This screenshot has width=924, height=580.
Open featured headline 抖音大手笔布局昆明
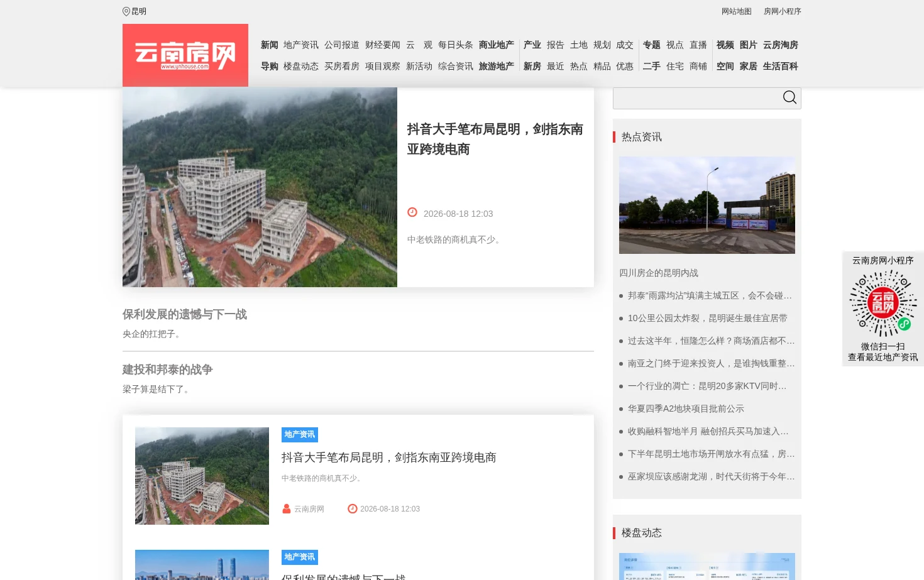tap(495, 139)
